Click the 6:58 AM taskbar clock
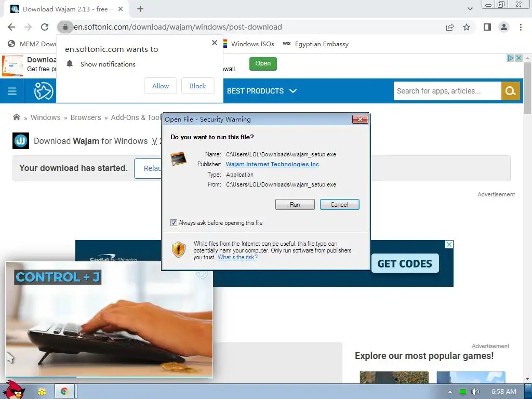The height and width of the screenshot is (399, 532). pyautogui.click(x=504, y=392)
